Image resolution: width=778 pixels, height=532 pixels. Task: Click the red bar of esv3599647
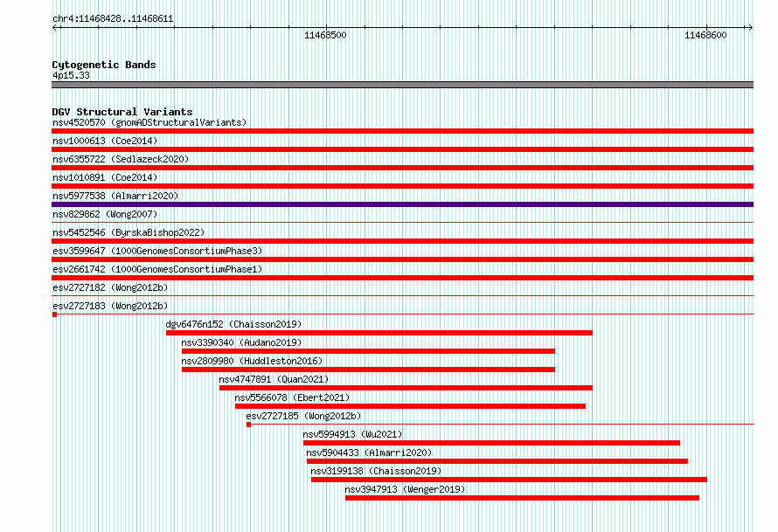point(402,259)
